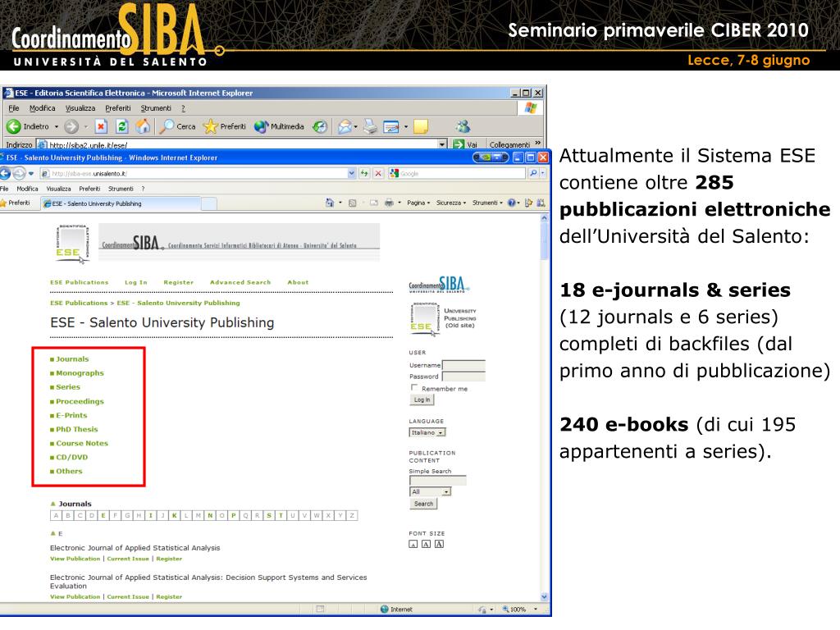This screenshot has height=630, width=840.
Task: Click yellow note icon in rear toolbar
Action: [421, 126]
